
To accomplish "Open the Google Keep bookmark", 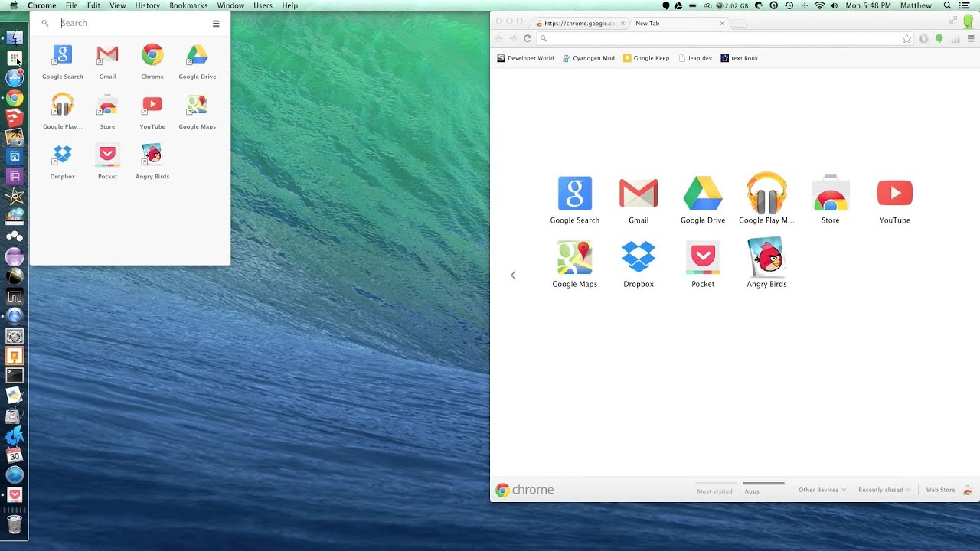I will pos(646,58).
